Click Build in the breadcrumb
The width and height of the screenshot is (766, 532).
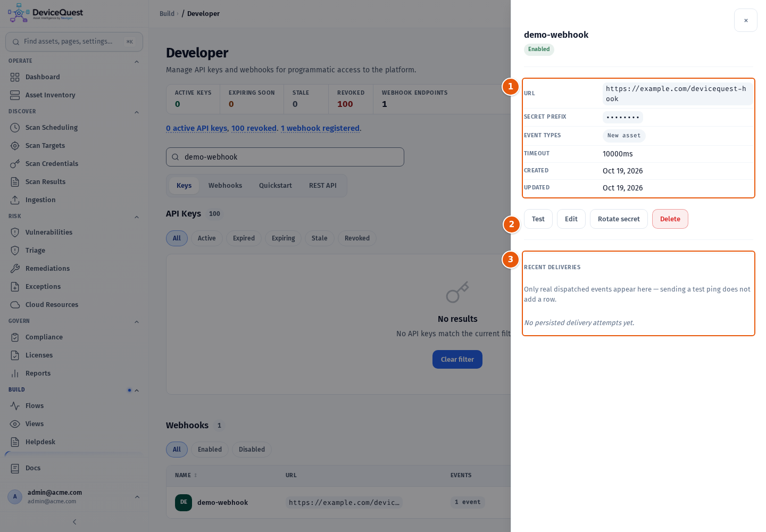pos(167,14)
